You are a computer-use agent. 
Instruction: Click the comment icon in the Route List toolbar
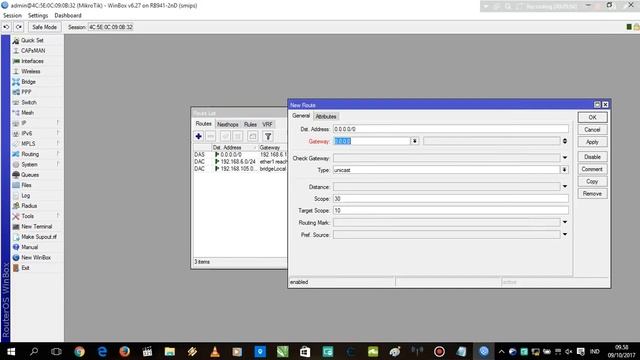click(253, 136)
